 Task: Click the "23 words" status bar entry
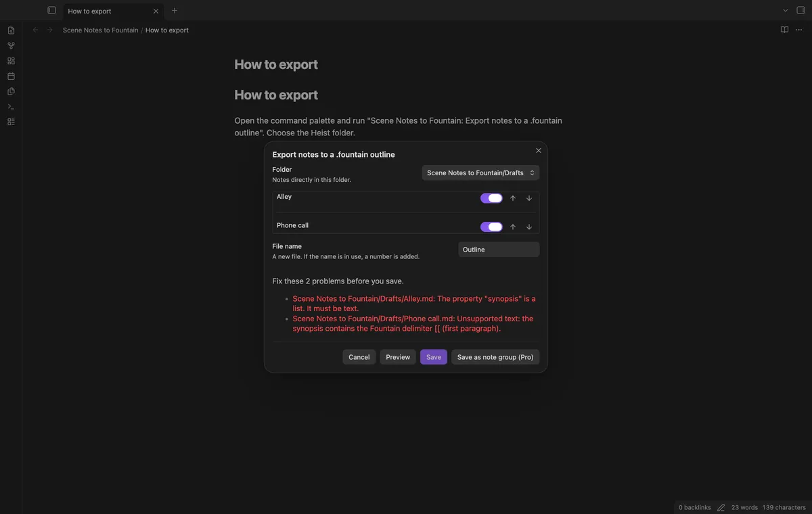pos(744,507)
